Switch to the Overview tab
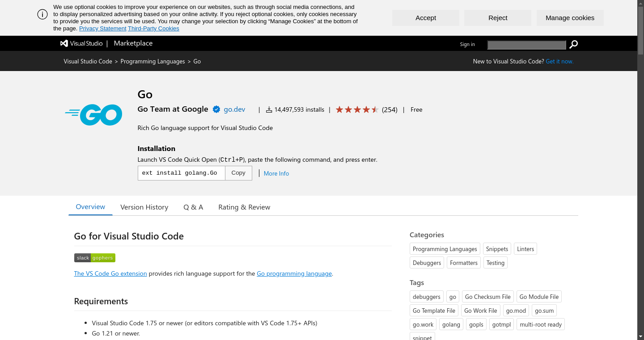Image resolution: width=644 pixels, height=340 pixels. click(x=90, y=207)
